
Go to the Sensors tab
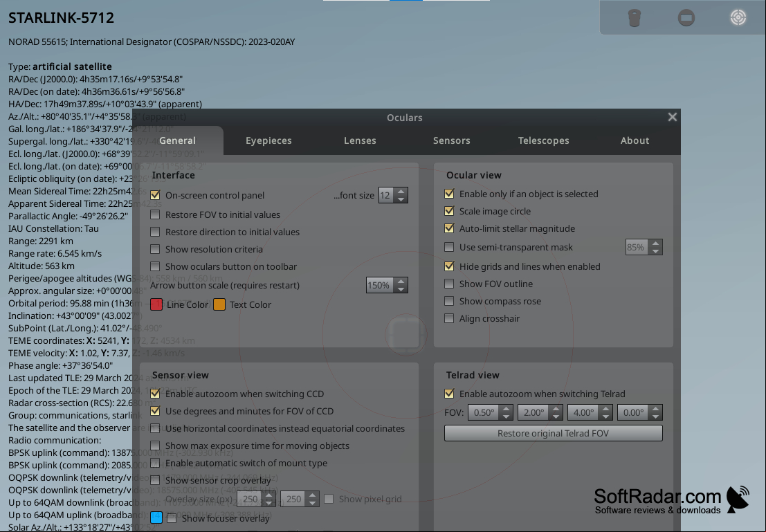[x=451, y=140]
